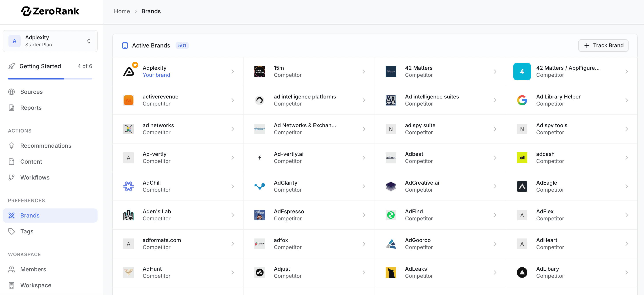This screenshot has height=295, width=644.
Task: Click the Active Brands building icon
Action: click(x=125, y=45)
